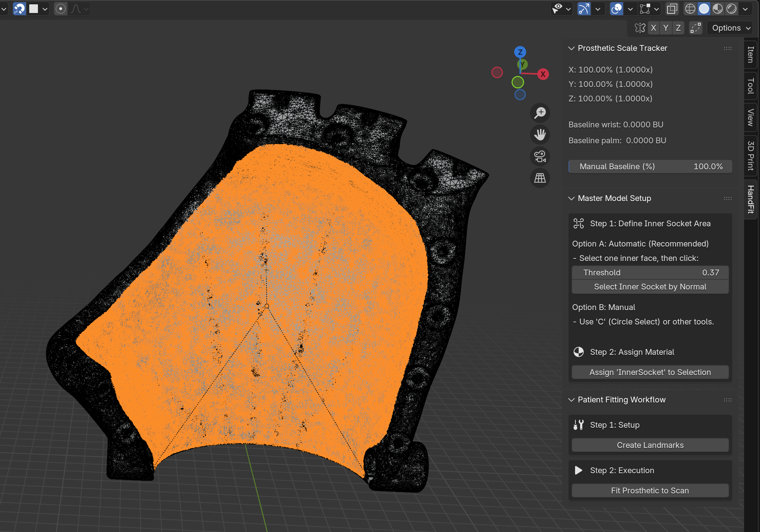
Task: Click Fit Prosthetic to Scan button
Action: 650,490
